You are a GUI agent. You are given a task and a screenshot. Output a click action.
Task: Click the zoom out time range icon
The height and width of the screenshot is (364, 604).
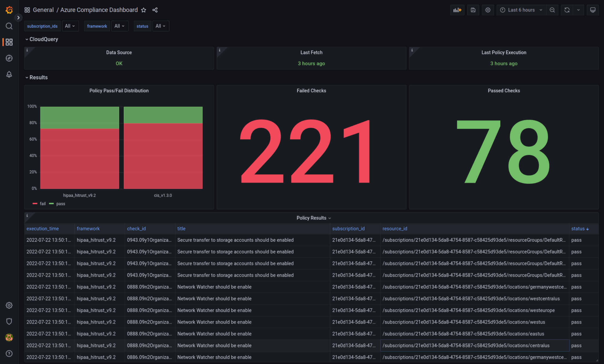pyautogui.click(x=552, y=10)
